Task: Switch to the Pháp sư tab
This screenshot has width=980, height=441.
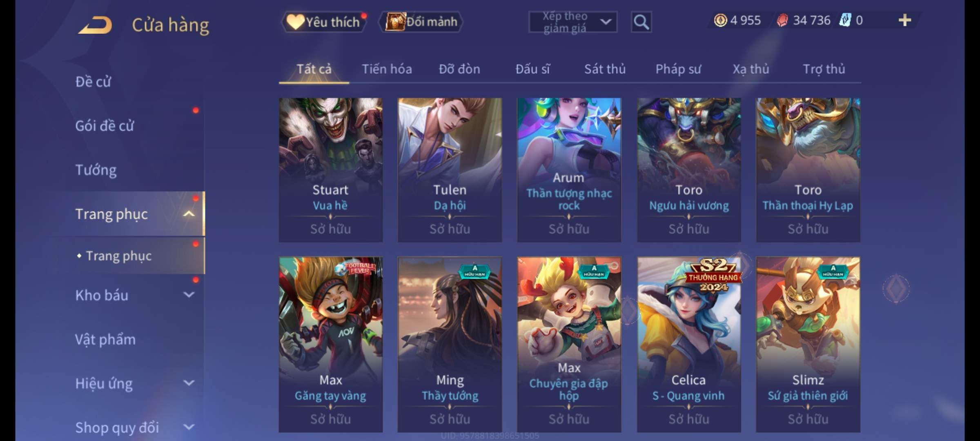Action: pyautogui.click(x=678, y=69)
